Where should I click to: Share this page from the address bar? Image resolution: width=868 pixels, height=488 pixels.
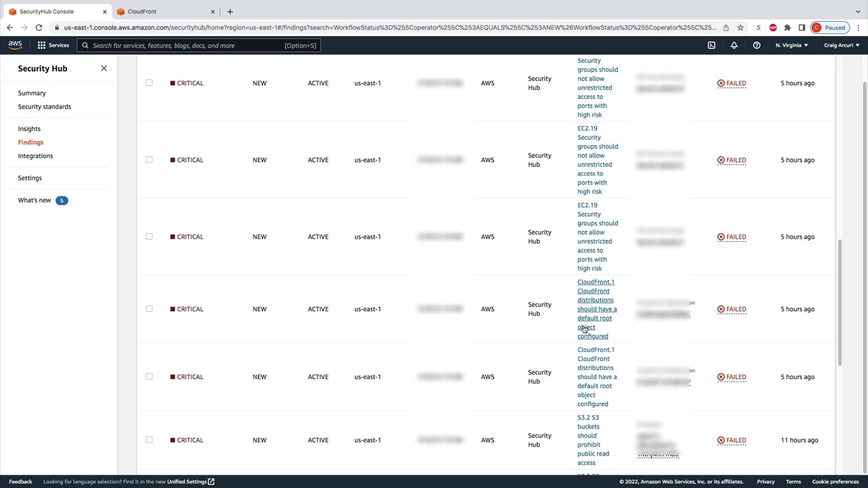point(726,28)
